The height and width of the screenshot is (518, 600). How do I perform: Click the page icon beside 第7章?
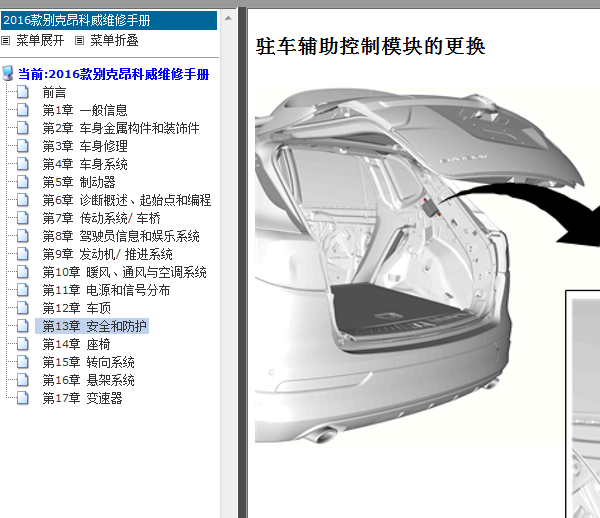(x=23, y=218)
